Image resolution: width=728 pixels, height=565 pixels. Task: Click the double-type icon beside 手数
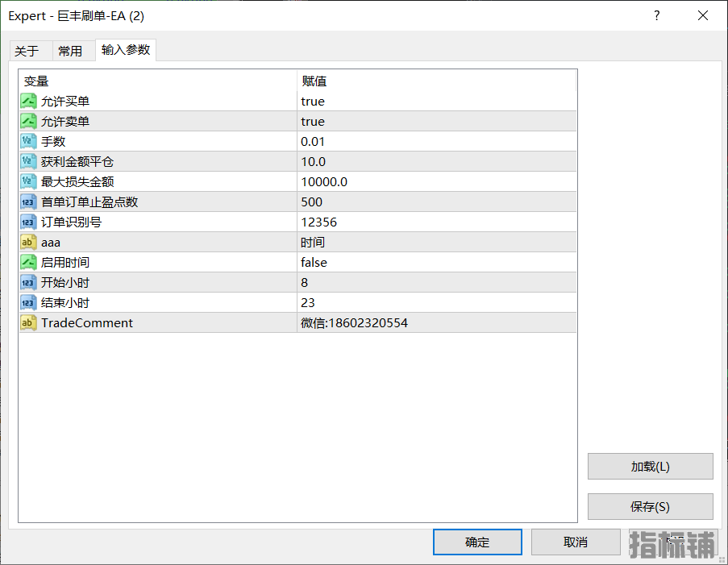pyautogui.click(x=28, y=142)
